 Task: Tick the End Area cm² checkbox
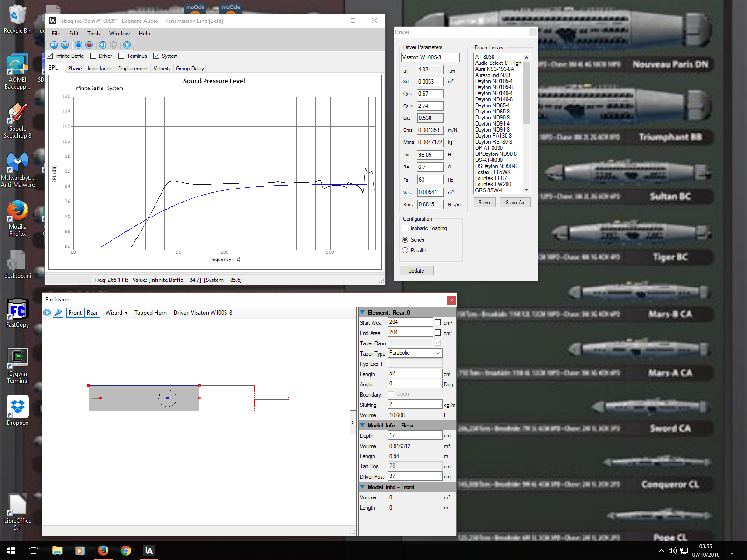click(x=438, y=333)
